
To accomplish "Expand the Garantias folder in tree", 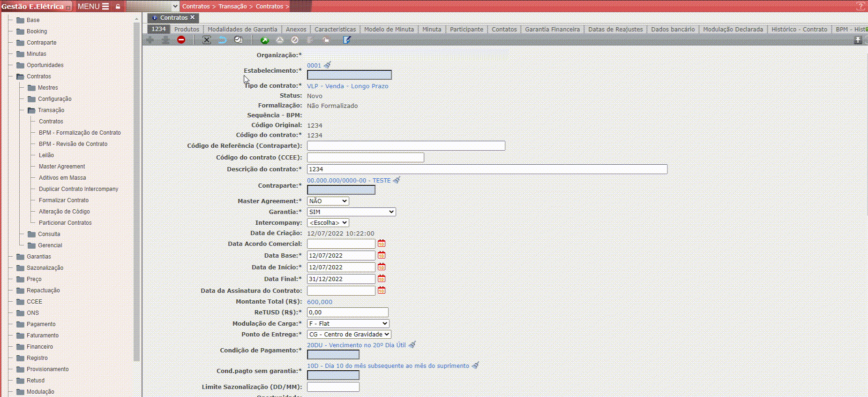I will pos(38,257).
